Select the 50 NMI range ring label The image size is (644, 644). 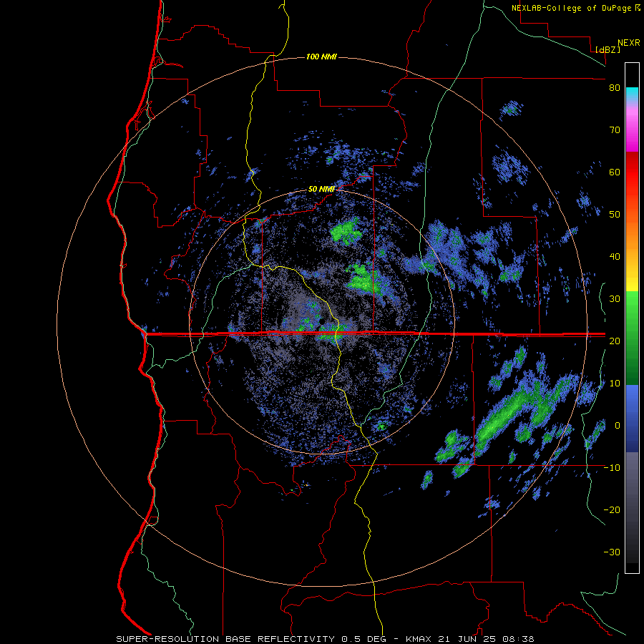tap(321, 190)
